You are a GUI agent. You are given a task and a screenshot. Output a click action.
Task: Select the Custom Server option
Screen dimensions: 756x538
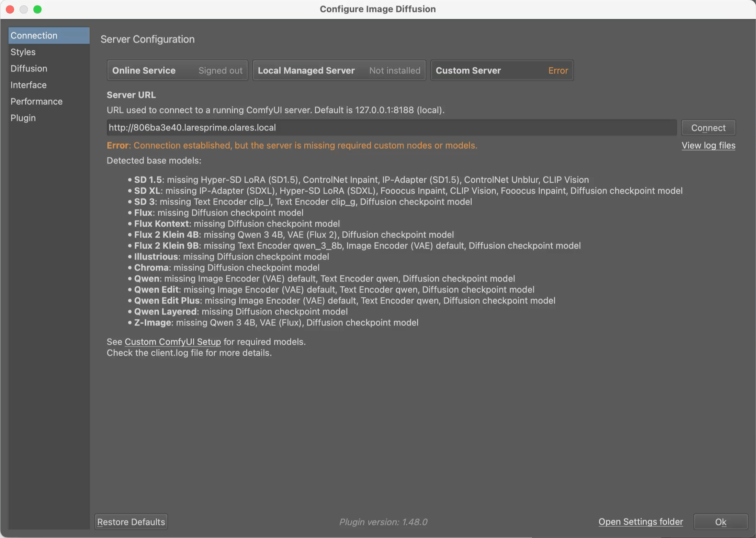click(x=501, y=70)
